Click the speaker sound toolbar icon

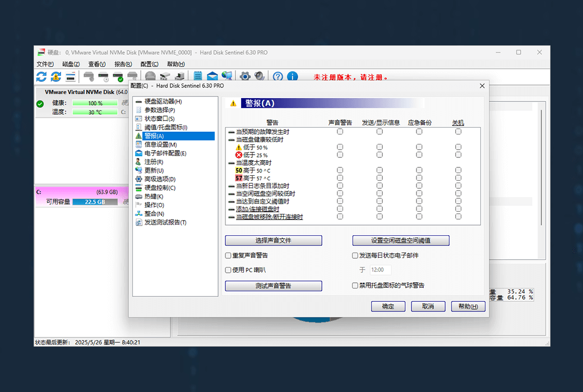tap(260, 76)
